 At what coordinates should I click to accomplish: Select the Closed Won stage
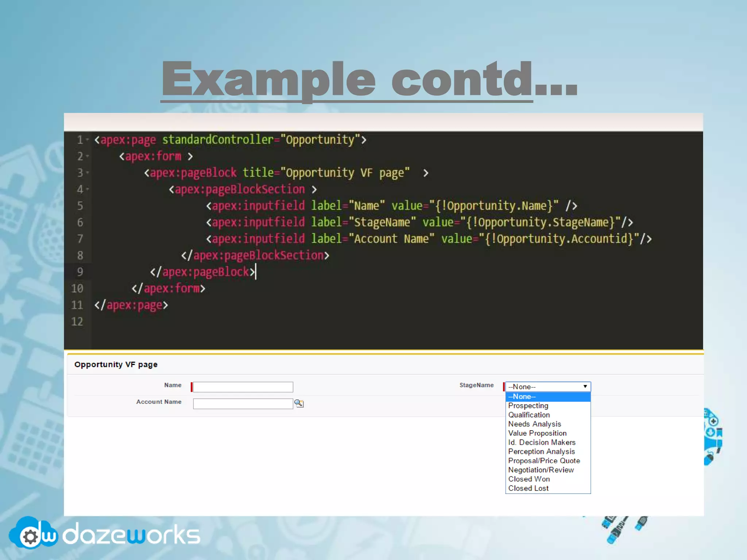tap(529, 479)
